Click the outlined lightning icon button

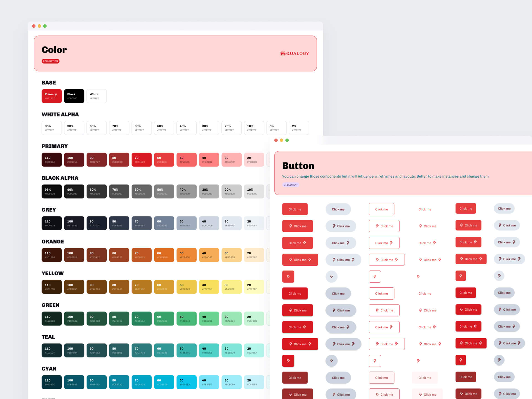375,276
